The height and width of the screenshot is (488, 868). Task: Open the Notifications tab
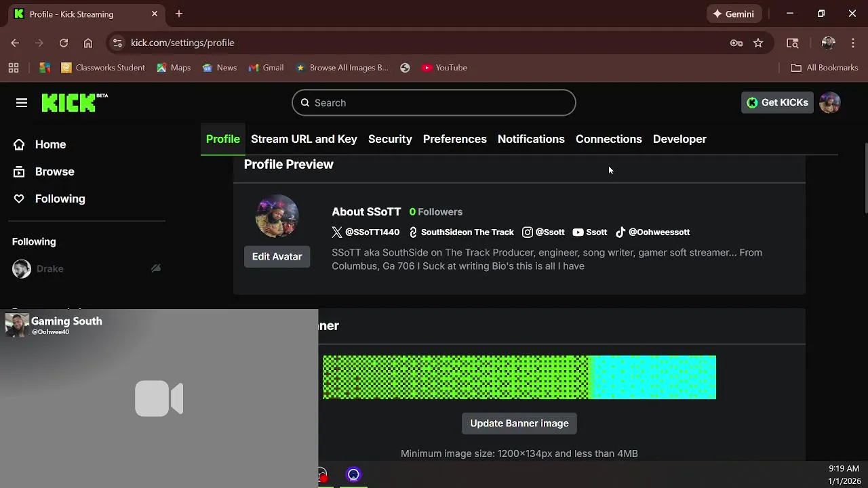pos(531,139)
